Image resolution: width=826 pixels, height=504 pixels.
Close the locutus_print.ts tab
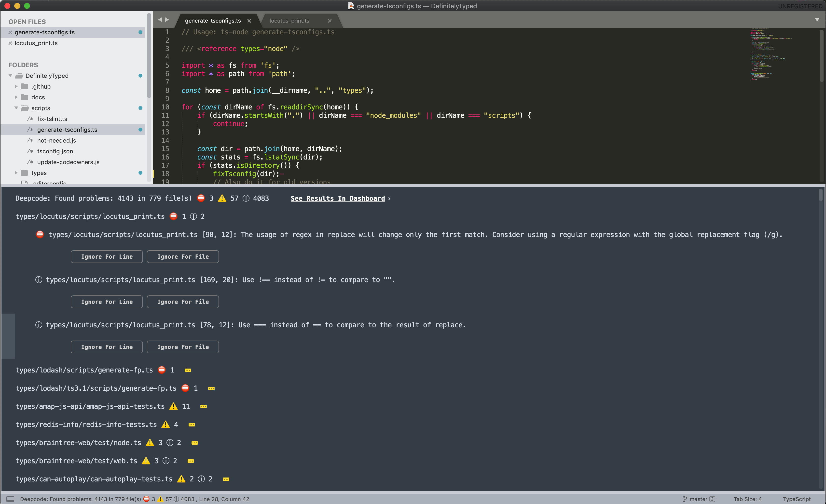coord(330,21)
